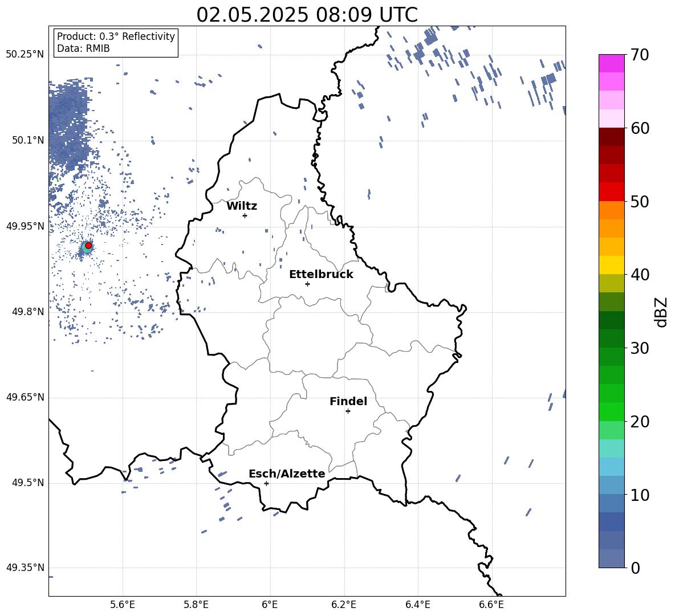This screenshot has width=675, height=616.
Task: Click the 5.8°E longitude label
Action: point(196,605)
